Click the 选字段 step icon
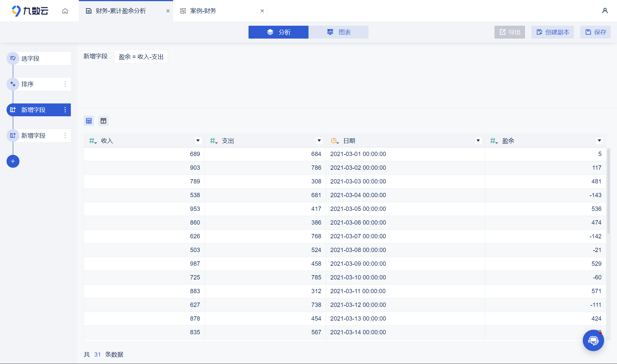The image size is (617, 364). (x=13, y=58)
